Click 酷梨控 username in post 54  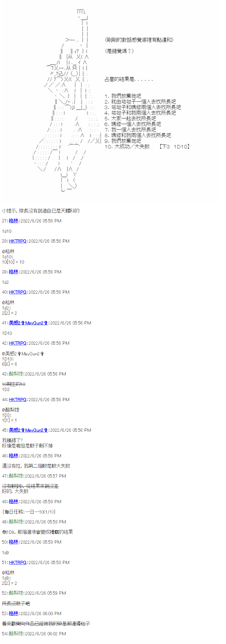coord(16,634)
